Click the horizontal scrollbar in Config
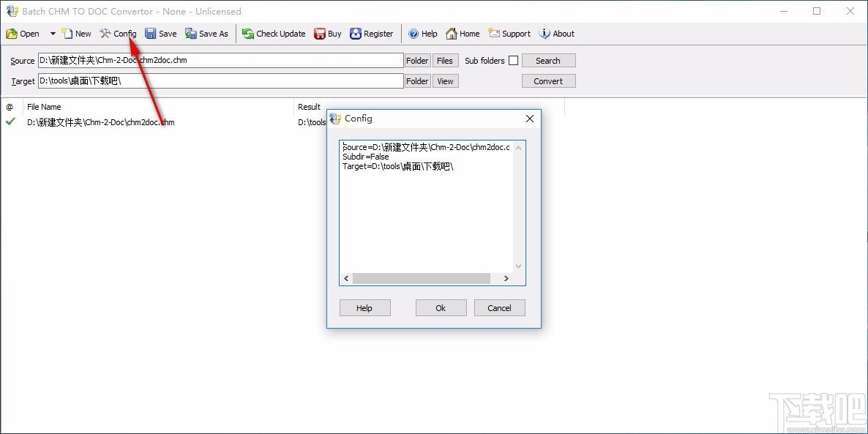The height and width of the screenshot is (434, 868). 422,278
